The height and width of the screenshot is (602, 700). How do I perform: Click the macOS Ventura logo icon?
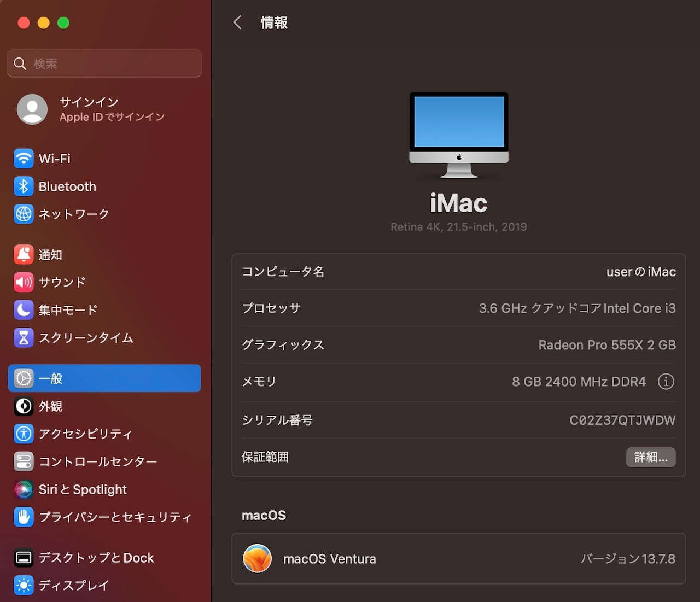click(x=257, y=559)
